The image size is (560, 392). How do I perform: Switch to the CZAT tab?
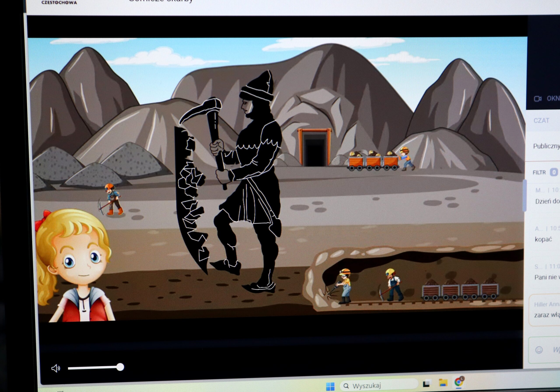[x=541, y=121]
